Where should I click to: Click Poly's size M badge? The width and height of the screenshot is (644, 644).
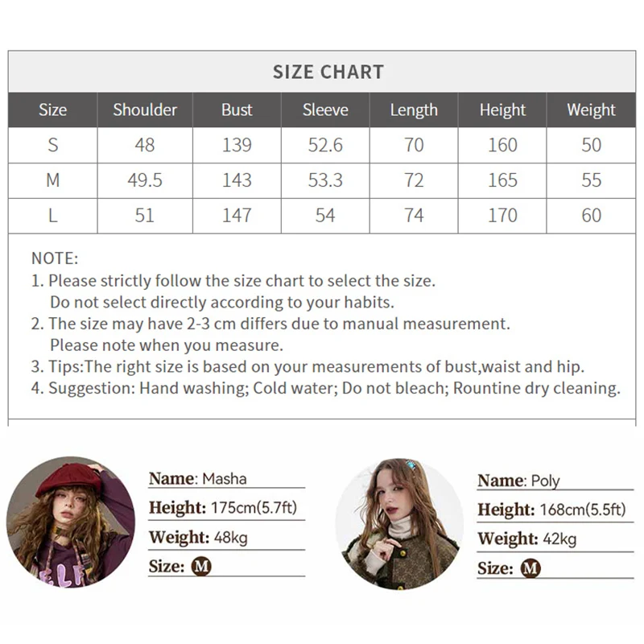[x=530, y=569]
